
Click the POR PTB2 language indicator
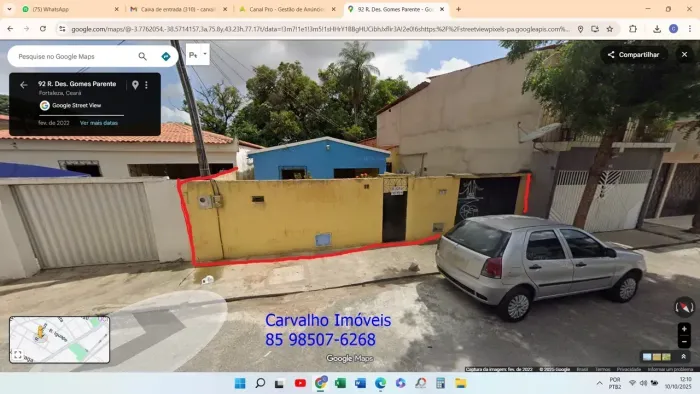(x=615, y=383)
